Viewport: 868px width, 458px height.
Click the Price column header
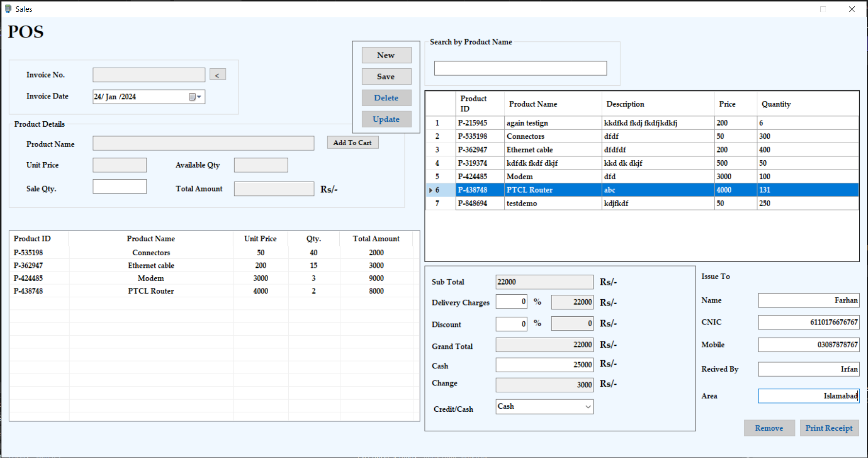(x=727, y=104)
